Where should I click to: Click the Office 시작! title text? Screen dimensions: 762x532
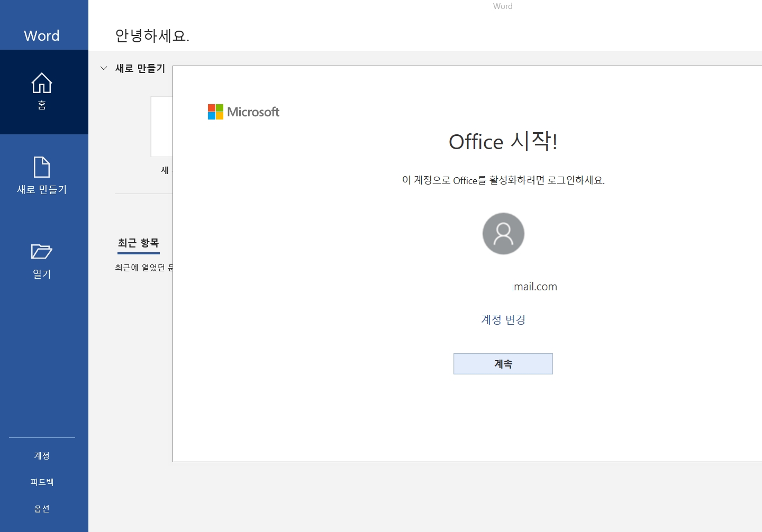pos(503,141)
